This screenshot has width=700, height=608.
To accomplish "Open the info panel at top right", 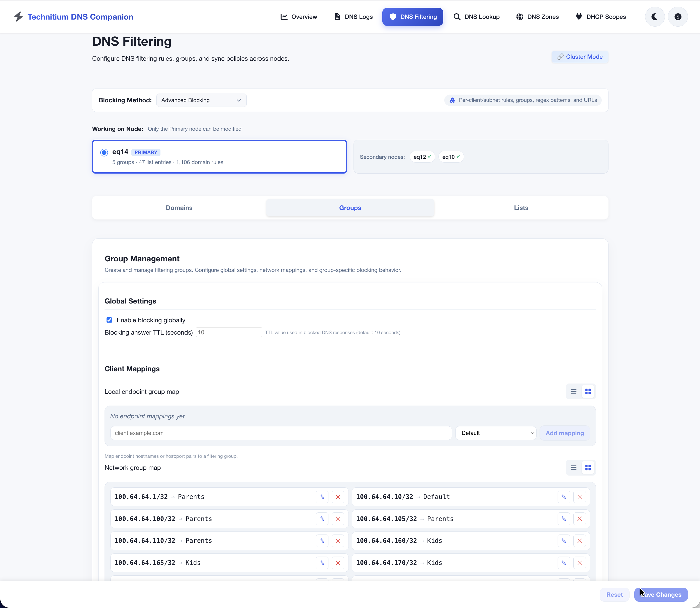I will point(678,17).
